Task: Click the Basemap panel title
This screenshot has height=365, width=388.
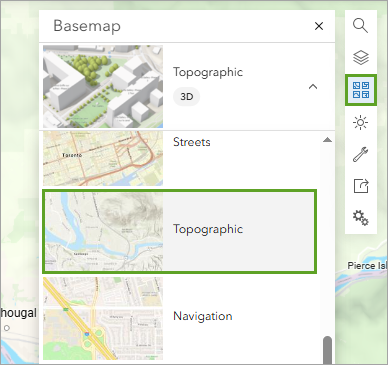Action: 87,26
